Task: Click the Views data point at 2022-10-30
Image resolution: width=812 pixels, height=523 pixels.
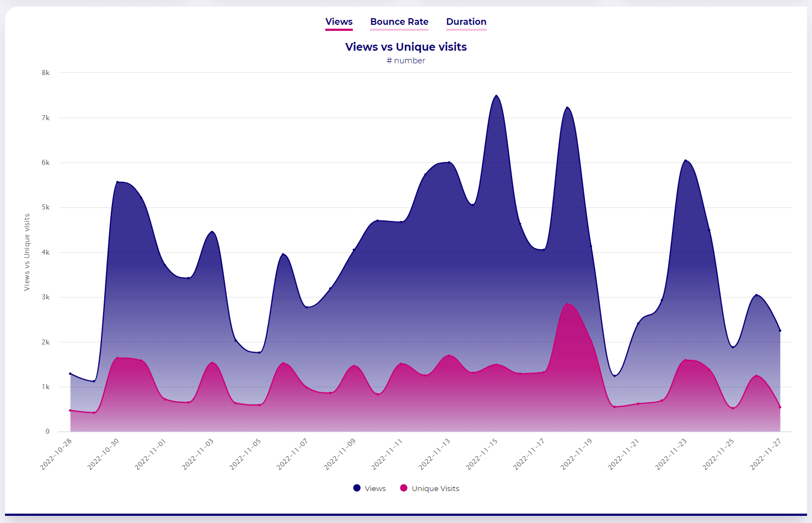Action: (117, 182)
